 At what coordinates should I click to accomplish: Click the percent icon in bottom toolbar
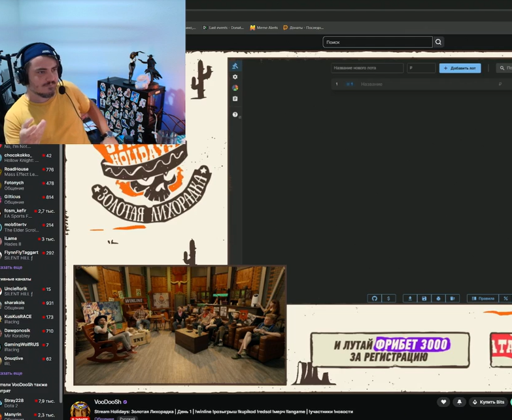(x=505, y=298)
